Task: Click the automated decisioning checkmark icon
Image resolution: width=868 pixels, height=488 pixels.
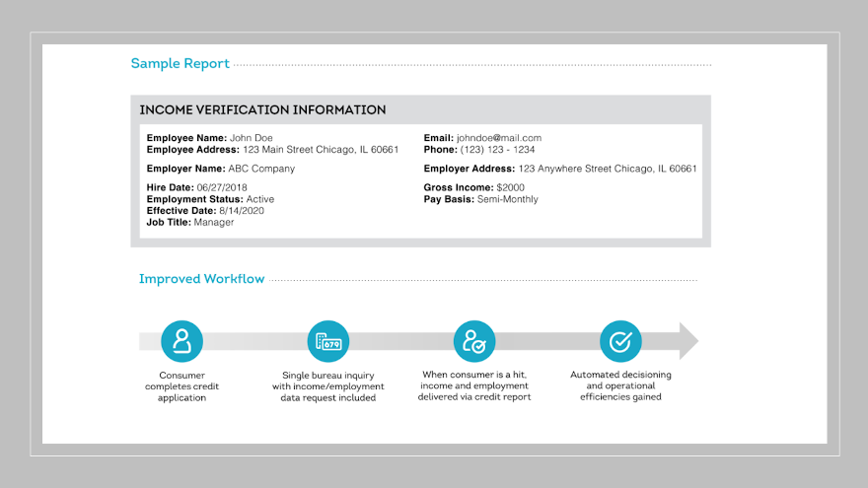Action: click(620, 341)
